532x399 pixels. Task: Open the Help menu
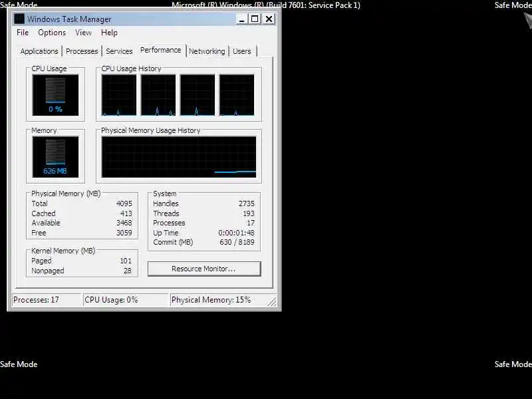tap(109, 33)
